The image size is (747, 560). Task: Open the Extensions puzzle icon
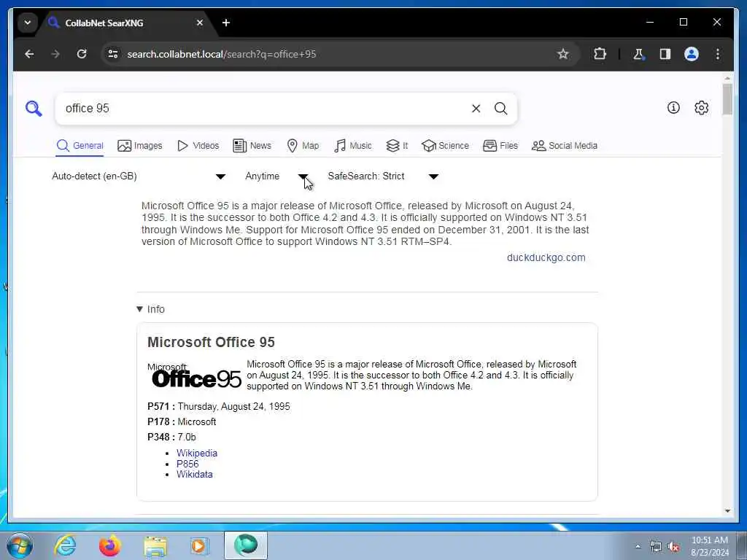click(600, 54)
